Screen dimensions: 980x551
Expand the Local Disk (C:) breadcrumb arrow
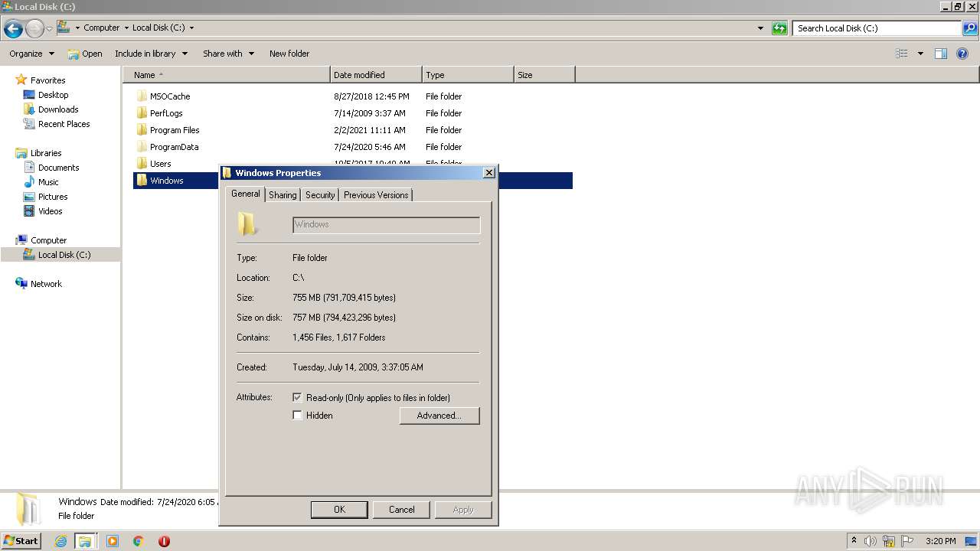pyautogui.click(x=191, y=28)
